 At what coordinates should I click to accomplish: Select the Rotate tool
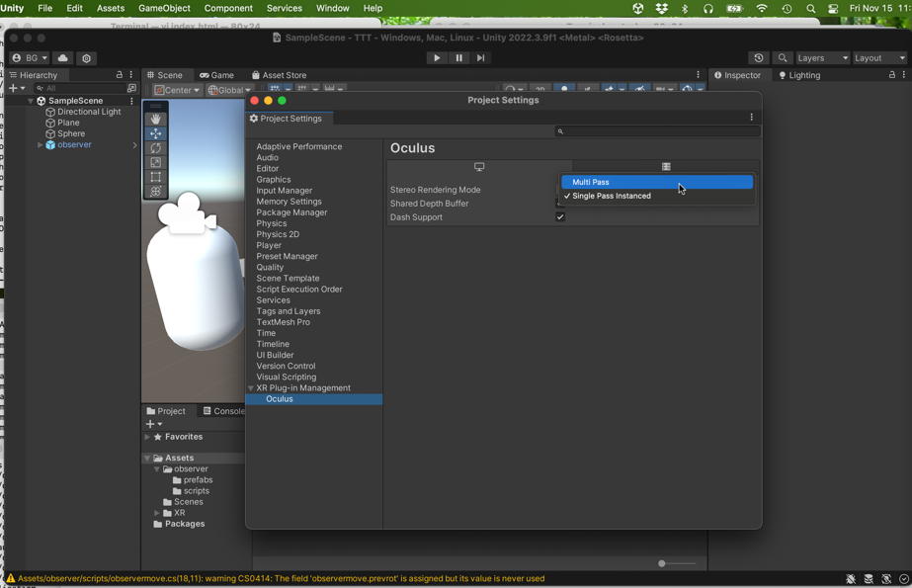pyautogui.click(x=155, y=148)
